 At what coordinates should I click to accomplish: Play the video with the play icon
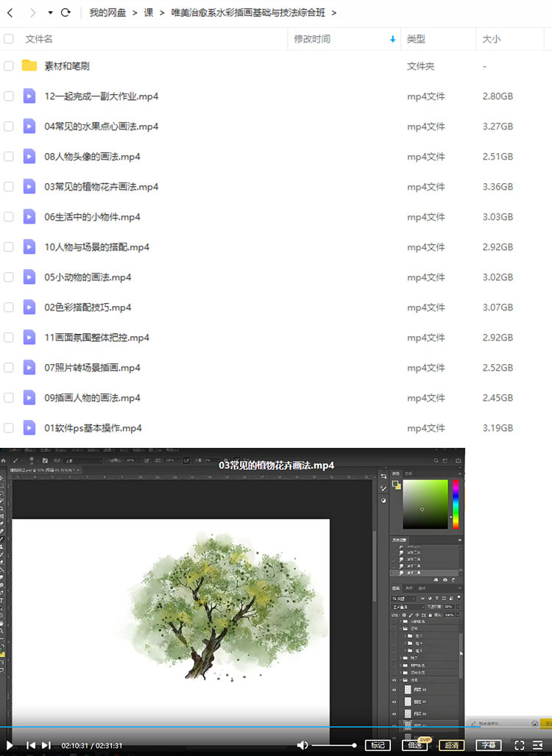(x=9, y=745)
